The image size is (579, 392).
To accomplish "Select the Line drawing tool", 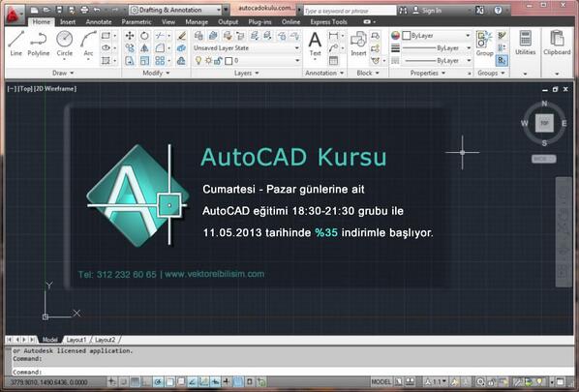I will 15,44.
